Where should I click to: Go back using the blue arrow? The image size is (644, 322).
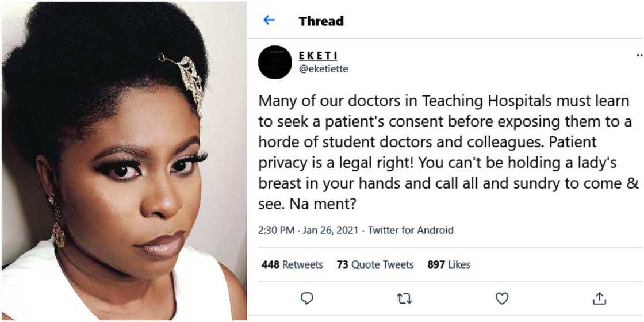click(269, 20)
